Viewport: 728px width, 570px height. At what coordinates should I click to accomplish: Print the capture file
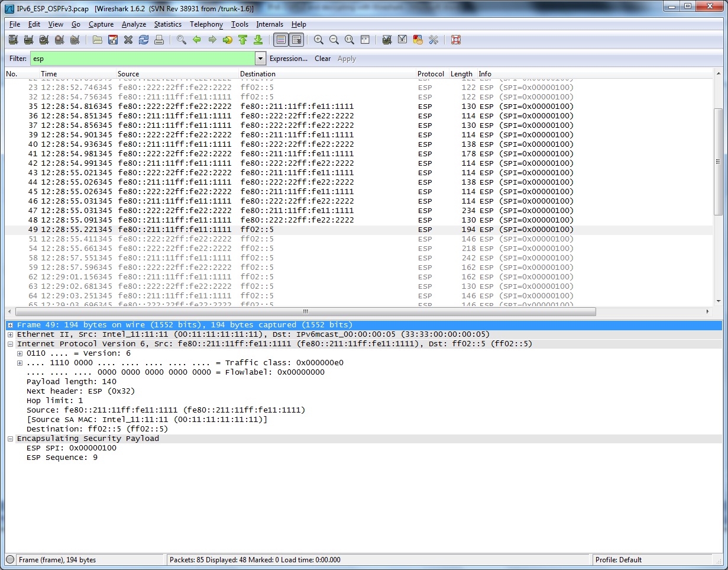pos(159,40)
